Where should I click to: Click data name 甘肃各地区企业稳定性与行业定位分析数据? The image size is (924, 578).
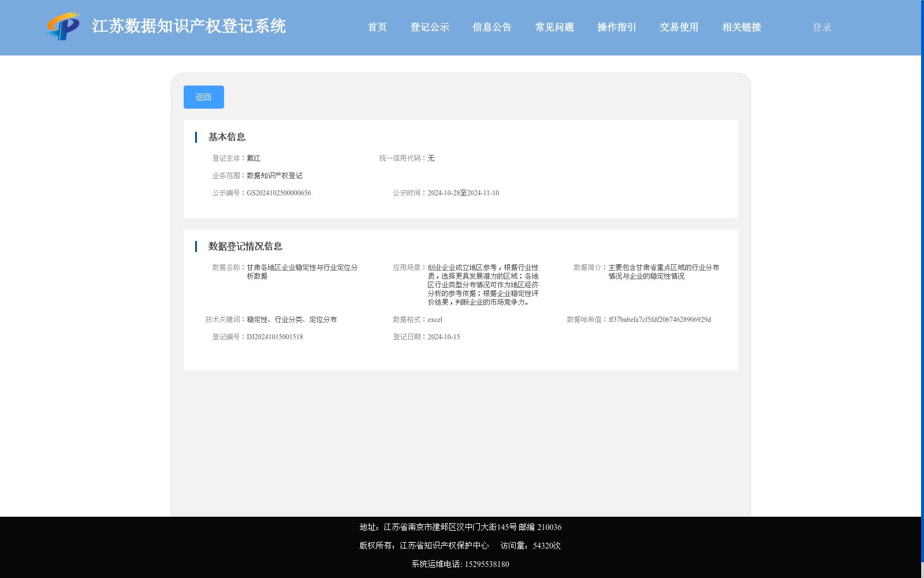pyautogui.click(x=302, y=272)
